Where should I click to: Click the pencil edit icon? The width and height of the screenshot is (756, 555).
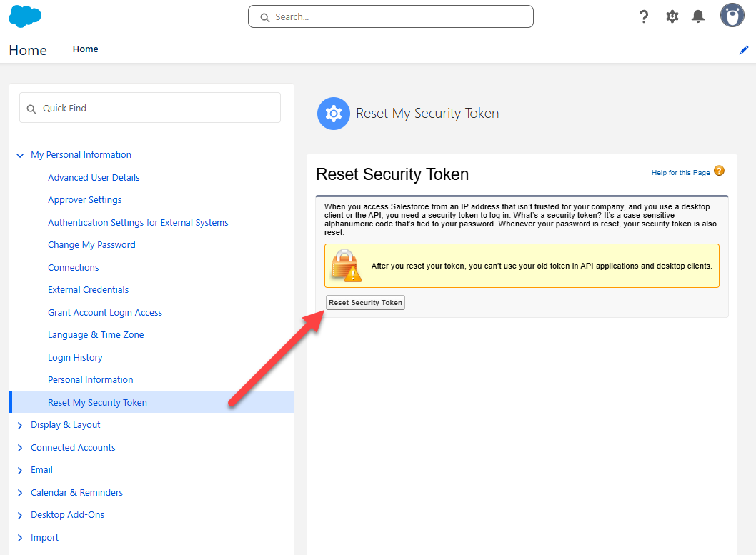[x=743, y=50]
